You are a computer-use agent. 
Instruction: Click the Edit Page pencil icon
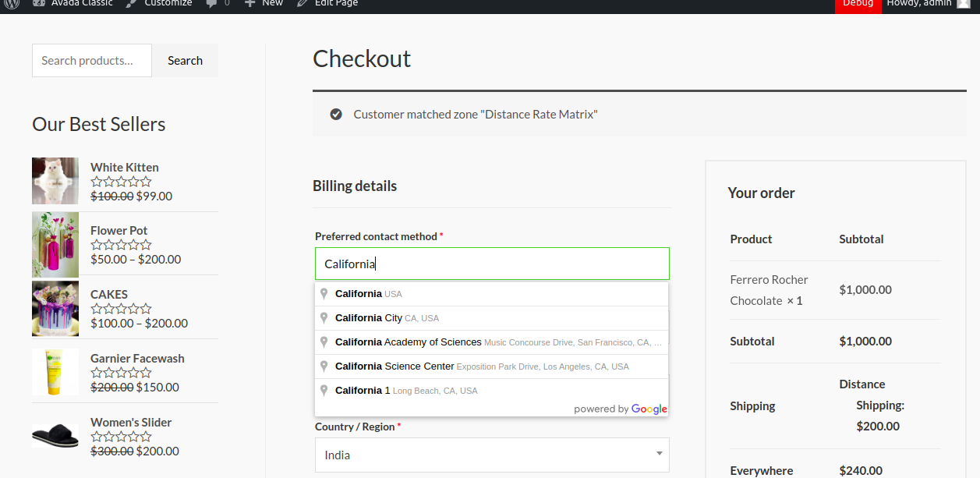tap(302, 3)
